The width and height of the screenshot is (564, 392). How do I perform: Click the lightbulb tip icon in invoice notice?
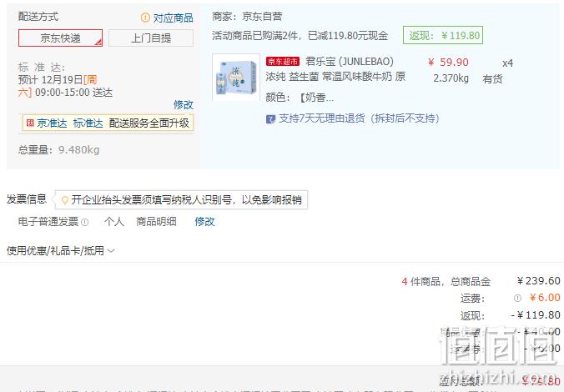(65, 200)
